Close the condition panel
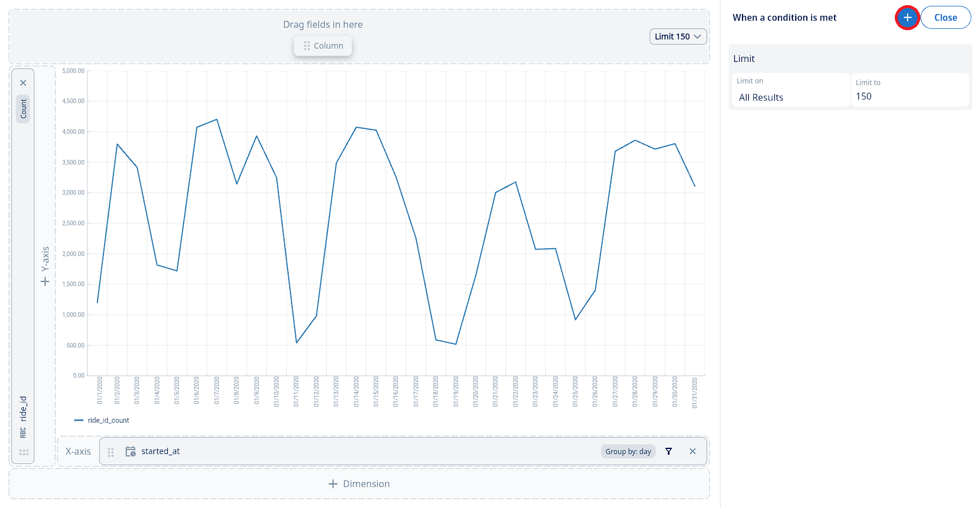 click(x=945, y=18)
